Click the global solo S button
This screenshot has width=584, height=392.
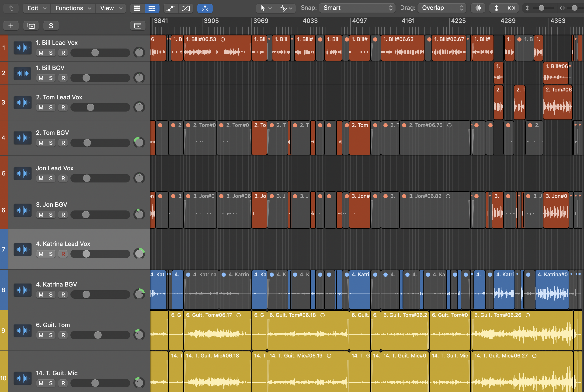click(x=51, y=26)
